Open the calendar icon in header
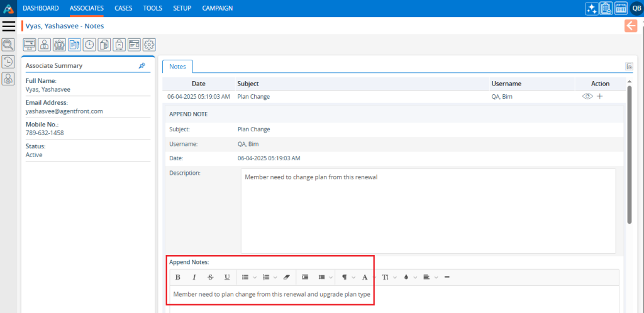Image resolution: width=644 pixels, height=313 pixels. click(621, 8)
